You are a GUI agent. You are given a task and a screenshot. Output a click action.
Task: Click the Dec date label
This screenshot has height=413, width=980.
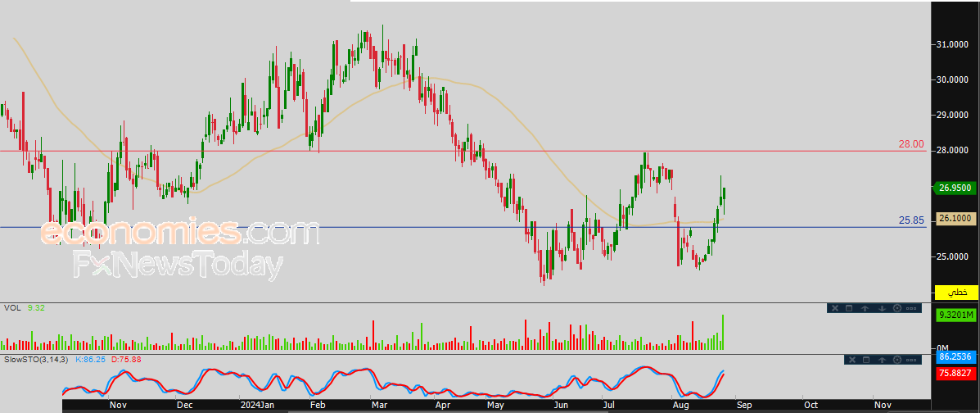pyautogui.click(x=183, y=405)
